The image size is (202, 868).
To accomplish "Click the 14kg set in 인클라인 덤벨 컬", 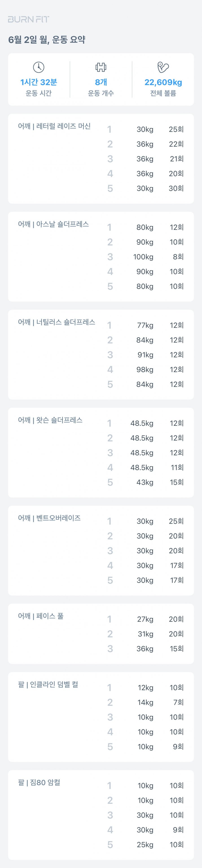I will 145,702.
